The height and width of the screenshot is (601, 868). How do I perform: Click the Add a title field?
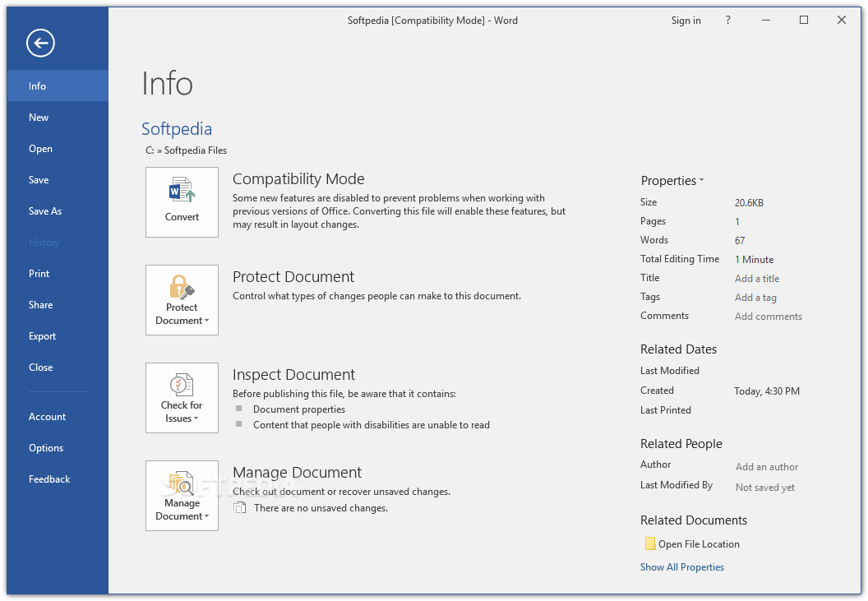click(x=757, y=279)
